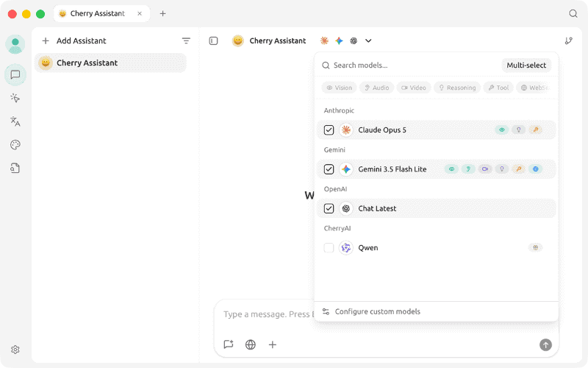Viewport: 588px width, 368px height.
Task: Click the Qwen logo on the Qwen row
Action: pos(346,247)
